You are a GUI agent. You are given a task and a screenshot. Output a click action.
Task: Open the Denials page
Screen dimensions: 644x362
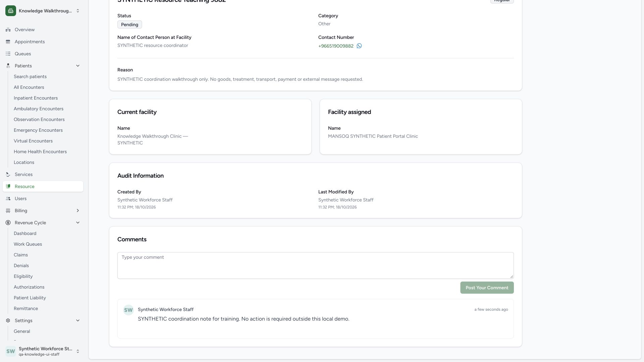point(21,265)
